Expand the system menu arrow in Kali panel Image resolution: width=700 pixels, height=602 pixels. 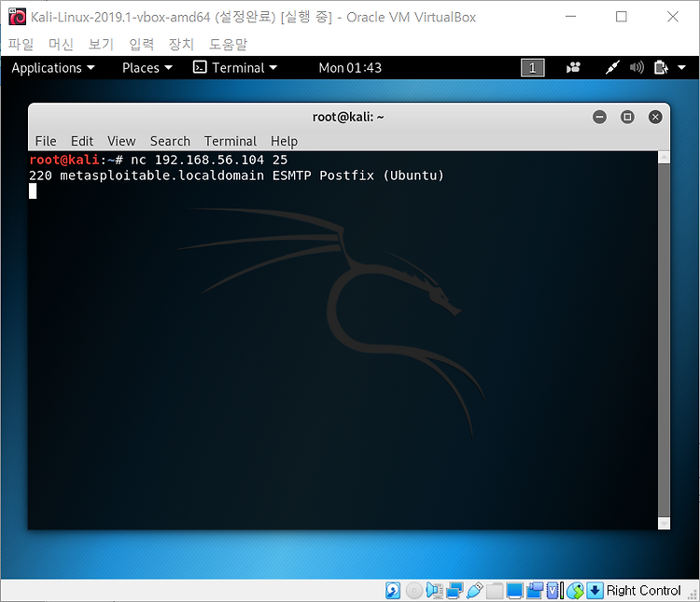coord(681,68)
